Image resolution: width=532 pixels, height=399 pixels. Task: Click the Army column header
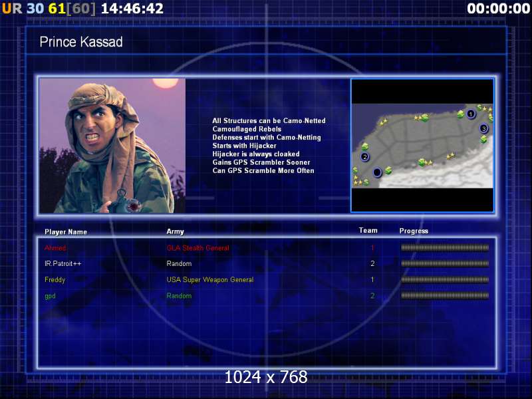coord(175,231)
